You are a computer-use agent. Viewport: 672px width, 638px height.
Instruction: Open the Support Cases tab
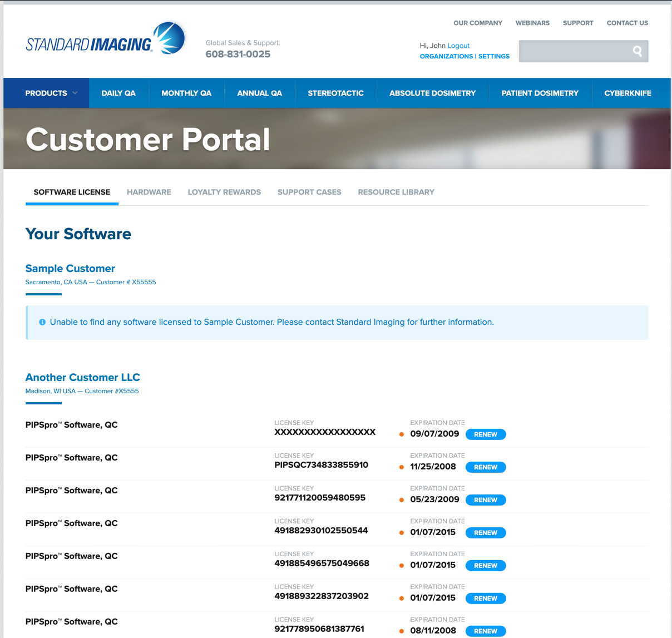[x=309, y=192]
